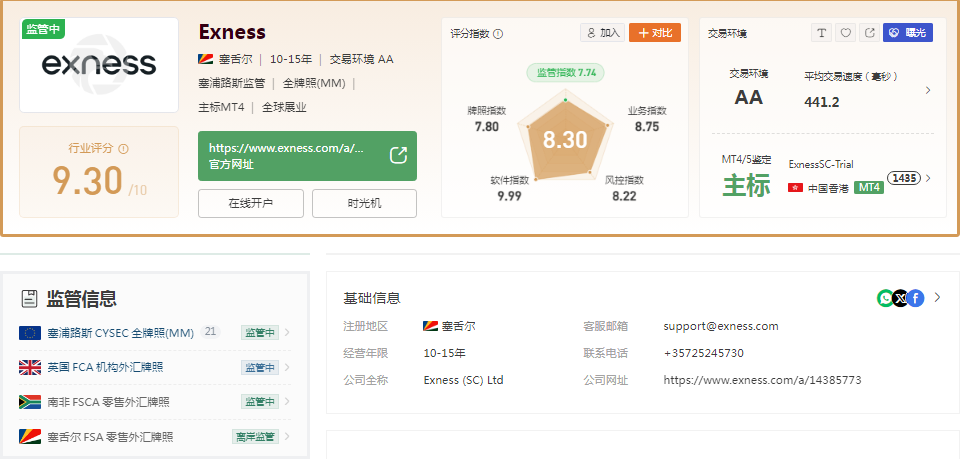Click the South Africa flag icon
Viewport: 960px width, 459px height.
click(x=30, y=402)
